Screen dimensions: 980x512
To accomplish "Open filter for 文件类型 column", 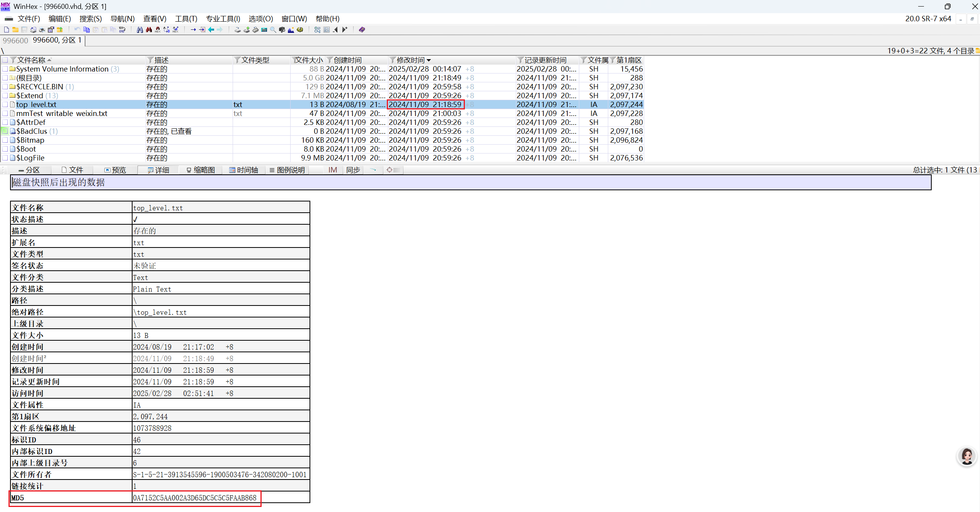I will tap(237, 60).
